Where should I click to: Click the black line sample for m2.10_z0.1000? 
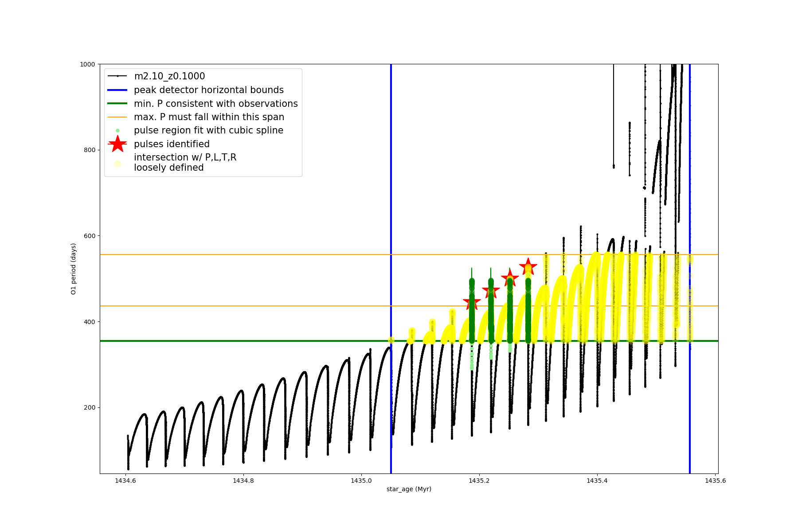pos(117,76)
